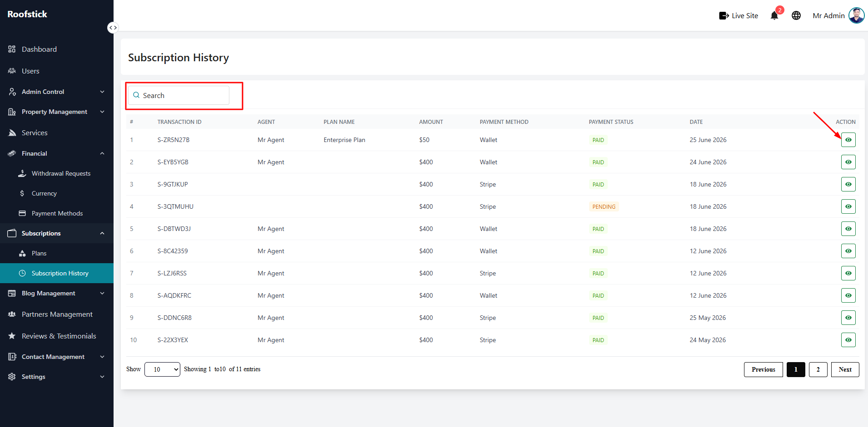Expand the Settings menu
The image size is (868, 427).
click(x=57, y=377)
